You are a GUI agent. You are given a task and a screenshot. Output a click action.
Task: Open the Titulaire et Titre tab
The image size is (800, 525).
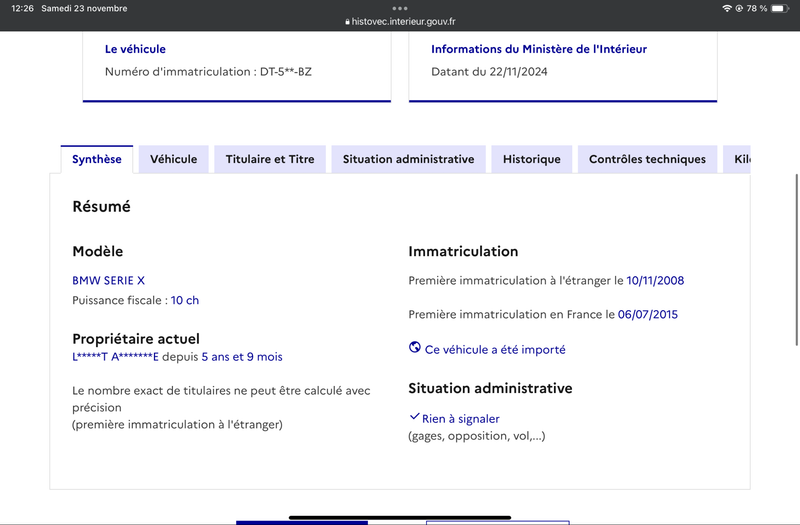click(270, 159)
